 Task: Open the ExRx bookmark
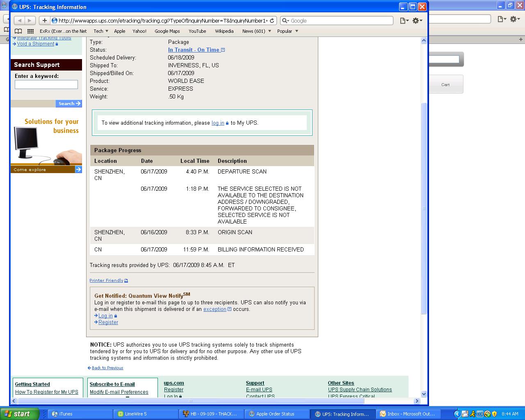pos(63,31)
